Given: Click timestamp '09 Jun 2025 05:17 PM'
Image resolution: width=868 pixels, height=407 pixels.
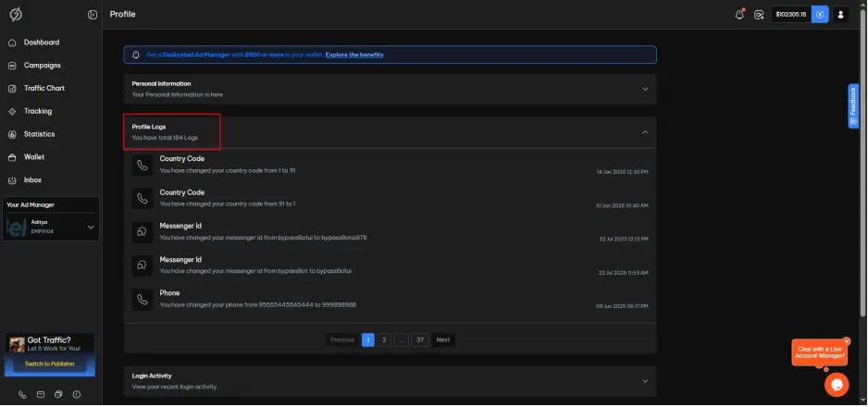Looking at the screenshot, I should 622,306.
